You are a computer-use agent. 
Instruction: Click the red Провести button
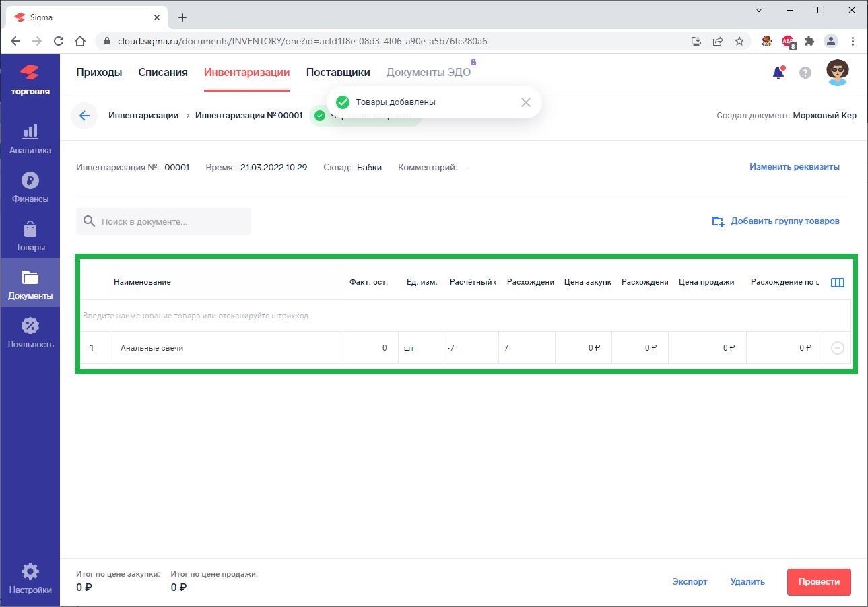click(x=818, y=582)
